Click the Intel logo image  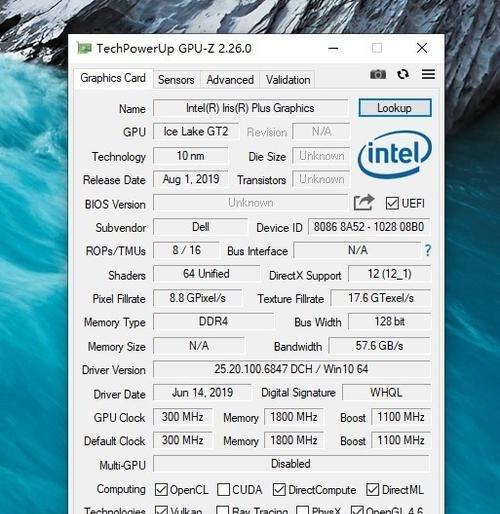[x=395, y=154]
